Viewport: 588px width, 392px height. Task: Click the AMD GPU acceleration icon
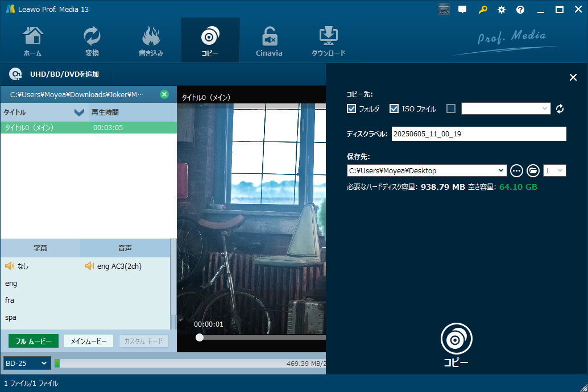tap(444, 9)
